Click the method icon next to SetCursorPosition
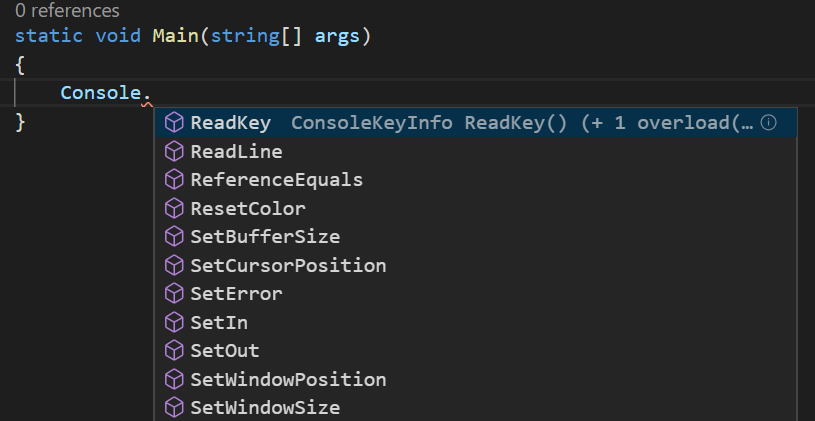Viewport: 815px width, 421px height. pos(174,266)
